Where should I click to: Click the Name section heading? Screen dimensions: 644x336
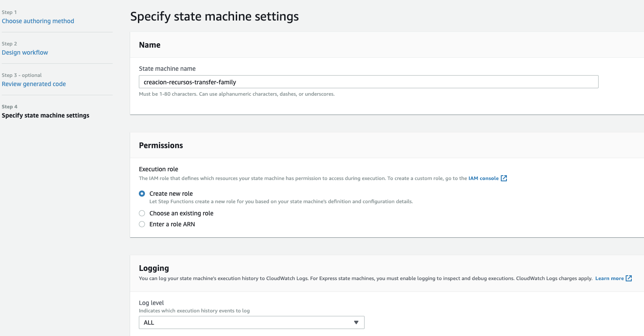click(x=150, y=45)
